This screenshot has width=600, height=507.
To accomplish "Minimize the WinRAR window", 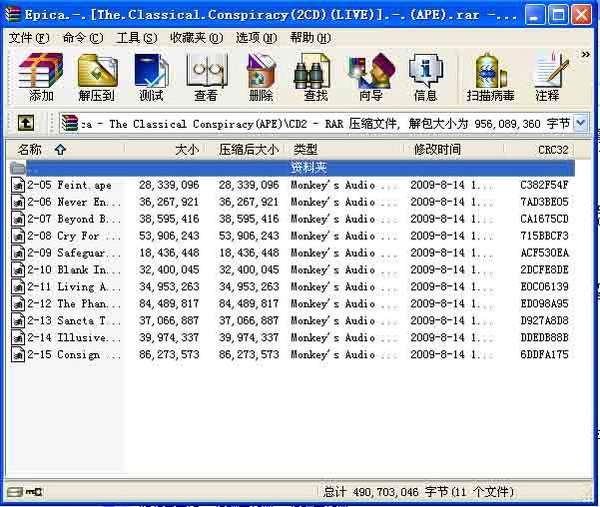I will coord(534,15).
